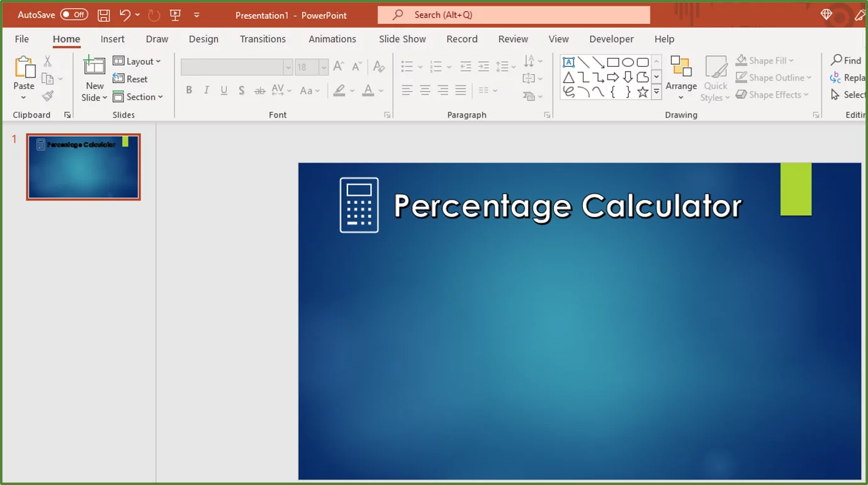Open the Slide Show menu tab

click(402, 39)
